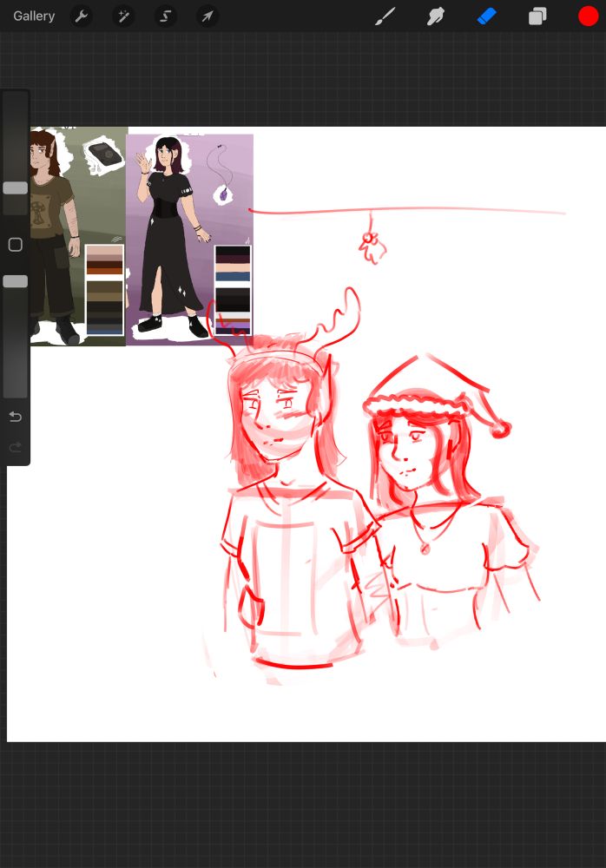Open the Actions wrench menu
The width and height of the screenshot is (606, 868).
click(81, 16)
